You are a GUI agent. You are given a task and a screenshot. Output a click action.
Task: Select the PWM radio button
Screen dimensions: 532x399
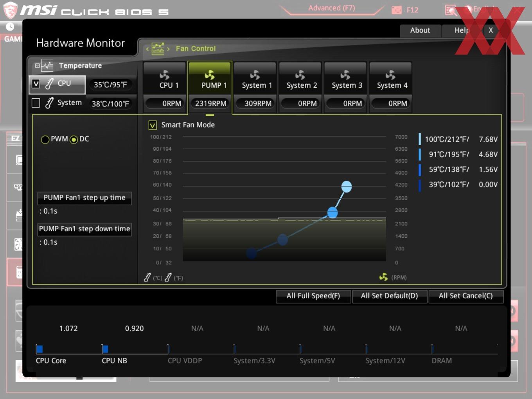click(45, 140)
